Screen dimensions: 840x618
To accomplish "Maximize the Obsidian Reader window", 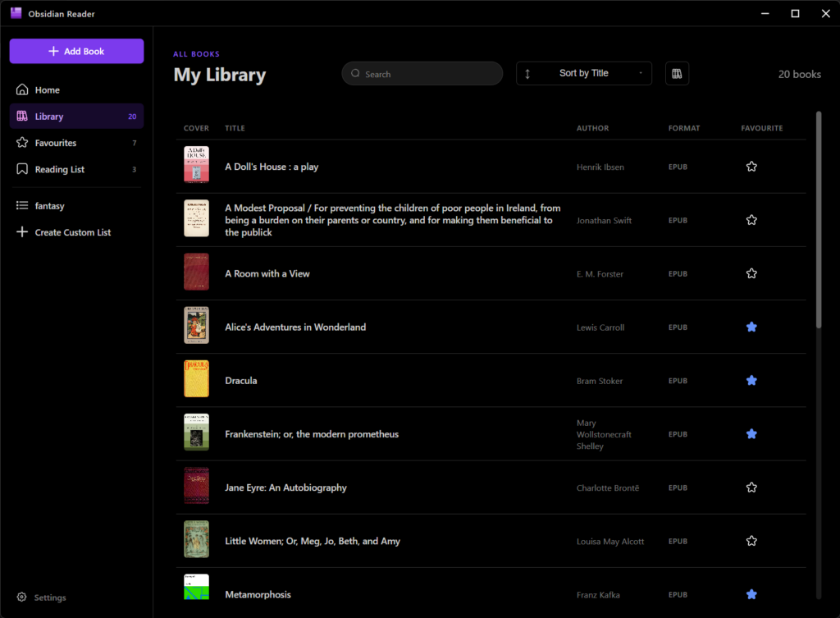I will (795, 13).
